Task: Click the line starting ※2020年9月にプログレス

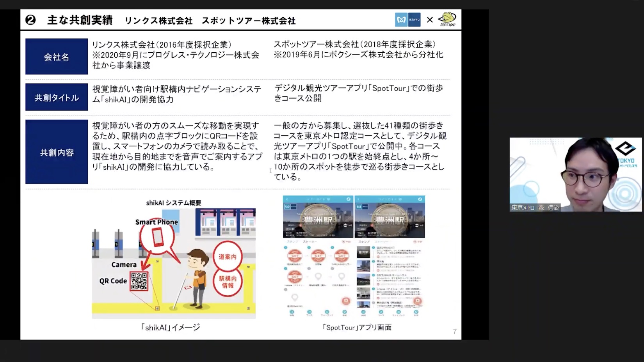Action: [176, 60]
